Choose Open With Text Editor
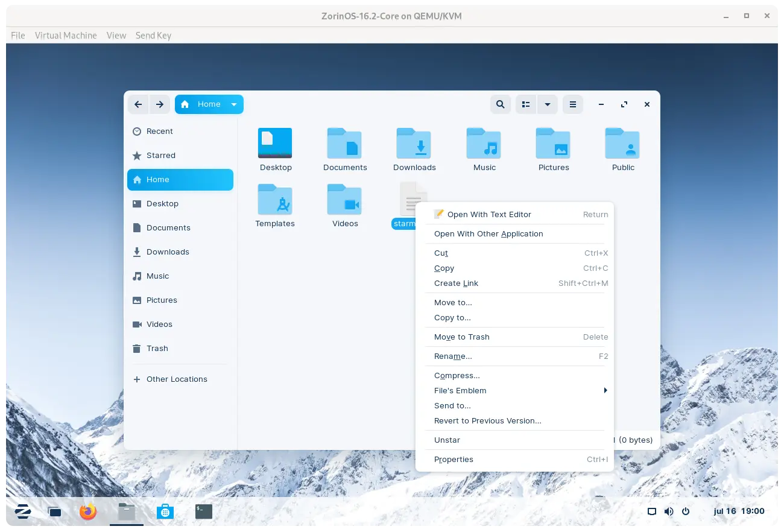The width and height of the screenshot is (784, 532). pyautogui.click(x=515, y=214)
